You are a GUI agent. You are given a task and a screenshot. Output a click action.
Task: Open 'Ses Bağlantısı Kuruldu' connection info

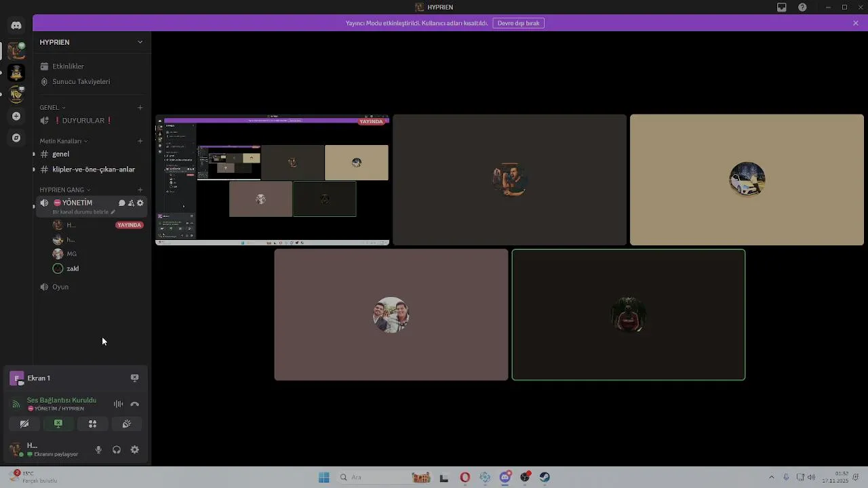62,401
